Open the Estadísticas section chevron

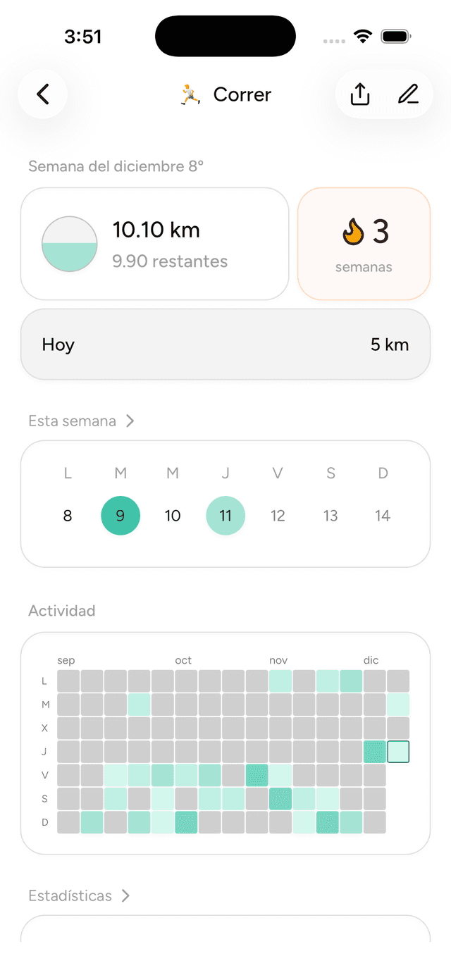pos(127,895)
